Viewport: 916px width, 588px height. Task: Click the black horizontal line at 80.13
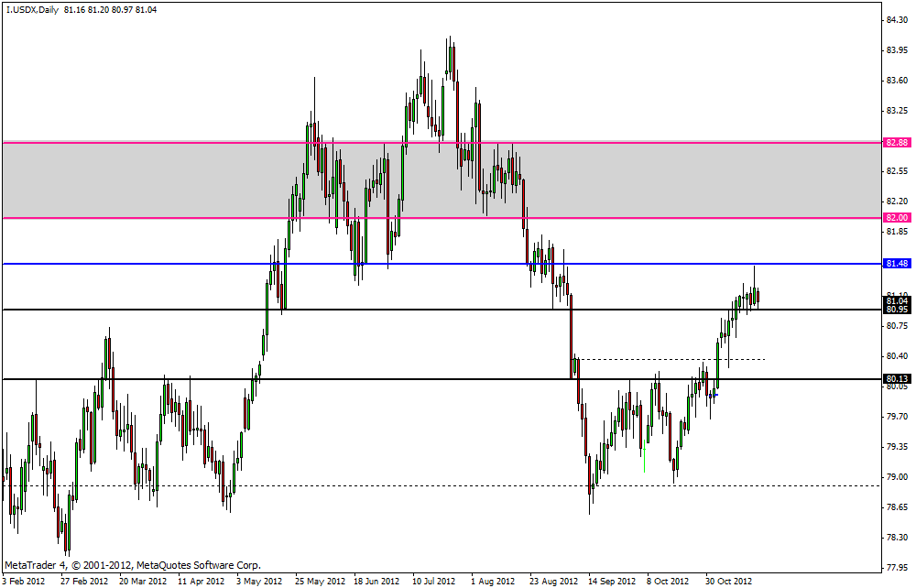[458, 379]
